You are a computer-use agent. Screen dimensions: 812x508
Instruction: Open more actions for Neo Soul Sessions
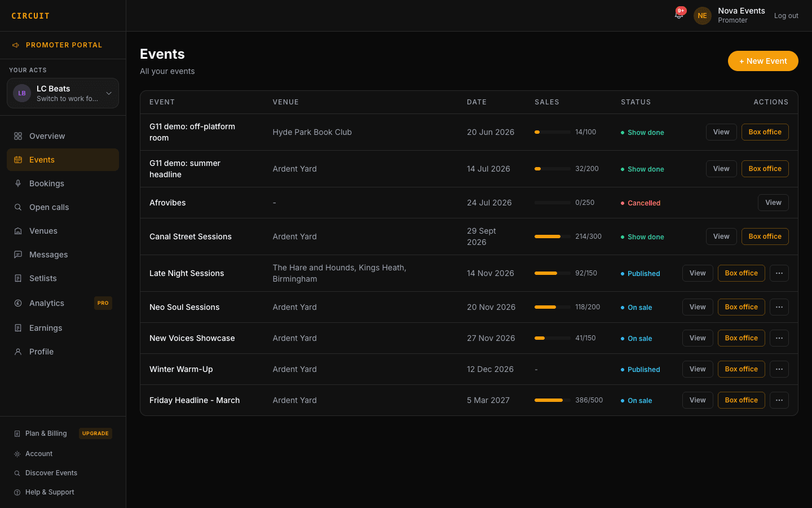[779, 307]
